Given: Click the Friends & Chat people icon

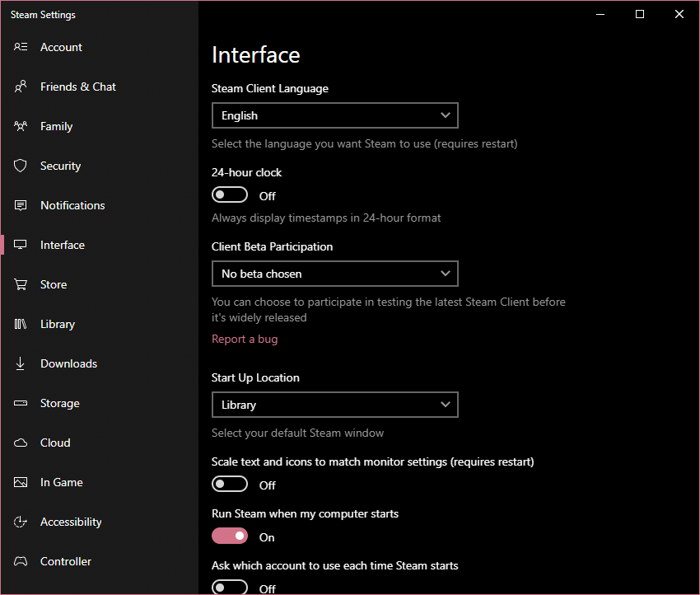Looking at the screenshot, I should pos(21,87).
